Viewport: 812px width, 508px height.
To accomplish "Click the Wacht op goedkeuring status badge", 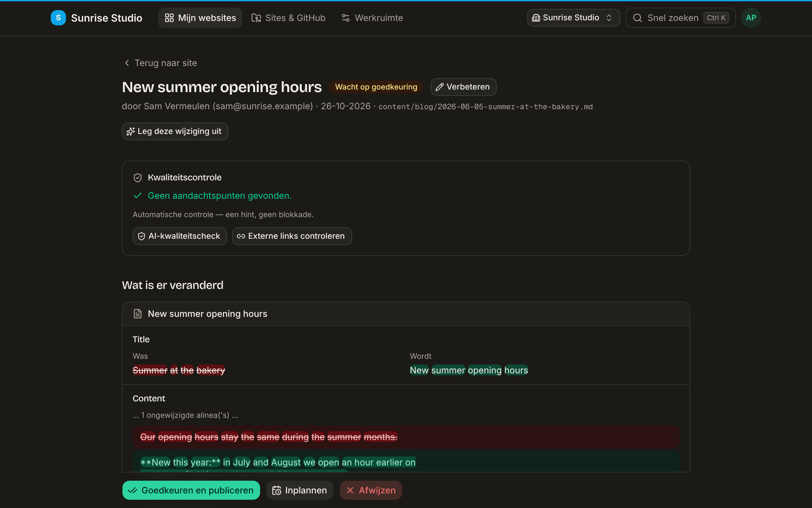I will coord(376,87).
